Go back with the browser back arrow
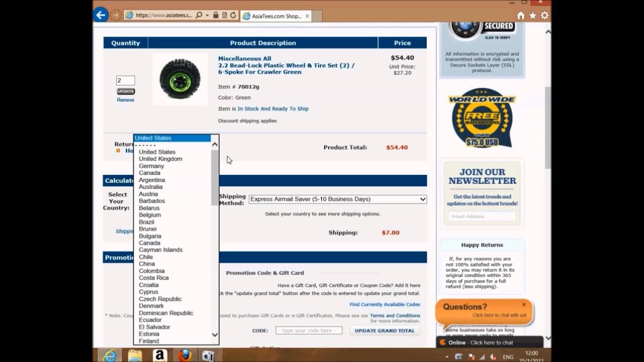Viewport: 644px width, 362px height. (101, 15)
